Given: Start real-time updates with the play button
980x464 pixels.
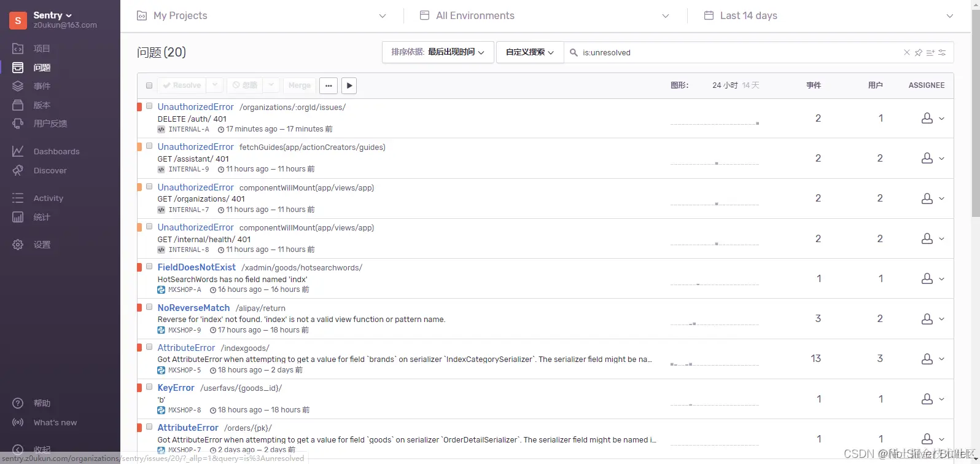Looking at the screenshot, I should click(349, 85).
